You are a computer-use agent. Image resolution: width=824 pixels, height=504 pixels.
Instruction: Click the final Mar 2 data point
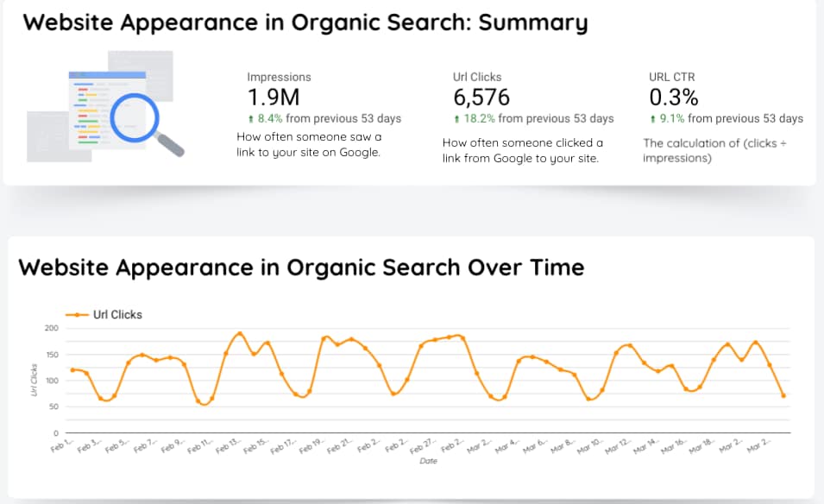point(783,395)
